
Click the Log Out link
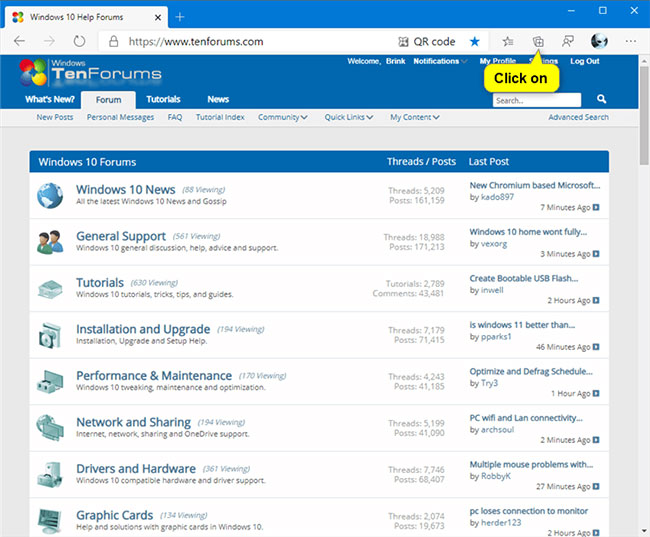(585, 61)
